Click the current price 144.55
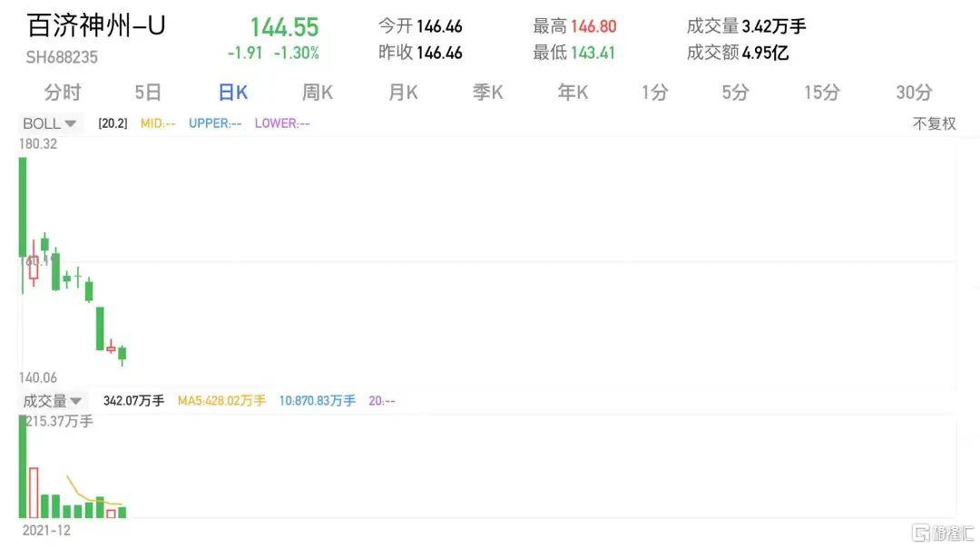This screenshot has height=548, width=980. (x=284, y=27)
